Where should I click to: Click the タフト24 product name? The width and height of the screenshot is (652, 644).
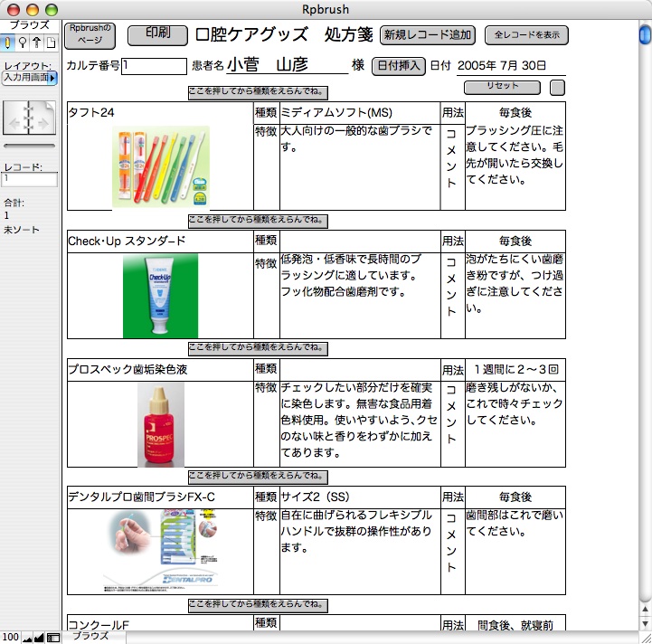[91, 113]
